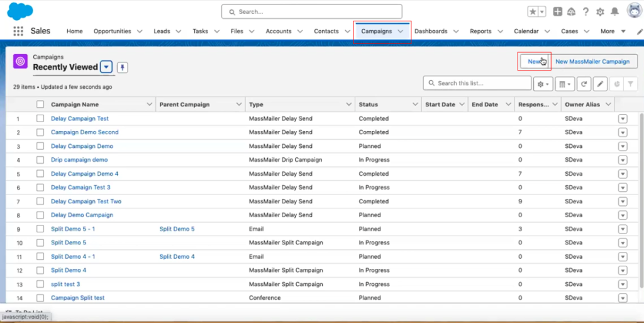Open the Help question mark icon
The height and width of the screenshot is (323, 644).
586,12
